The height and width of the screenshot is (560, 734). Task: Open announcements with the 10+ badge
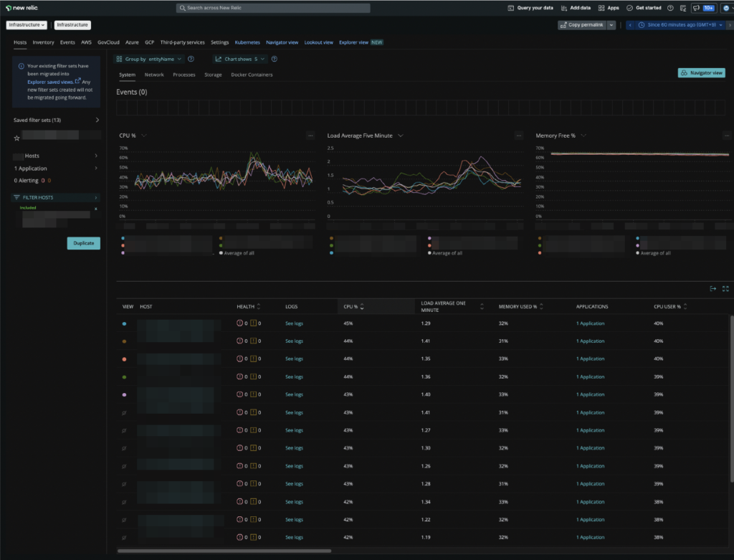[x=704, y=8]
